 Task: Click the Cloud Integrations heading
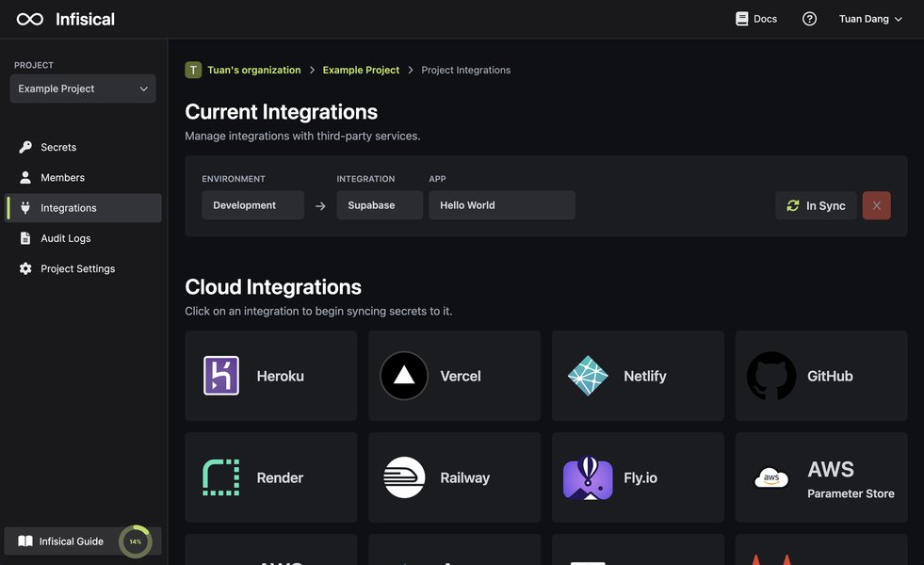coord(273,287)
